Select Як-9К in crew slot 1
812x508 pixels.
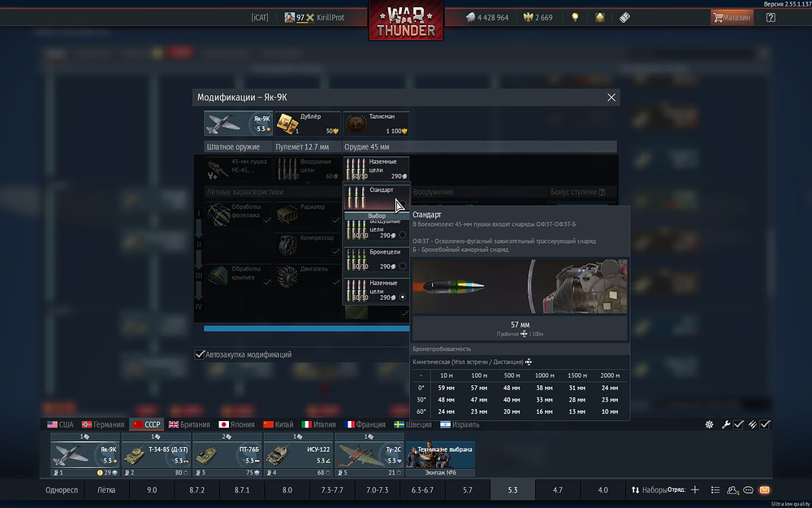click(85, 454)
